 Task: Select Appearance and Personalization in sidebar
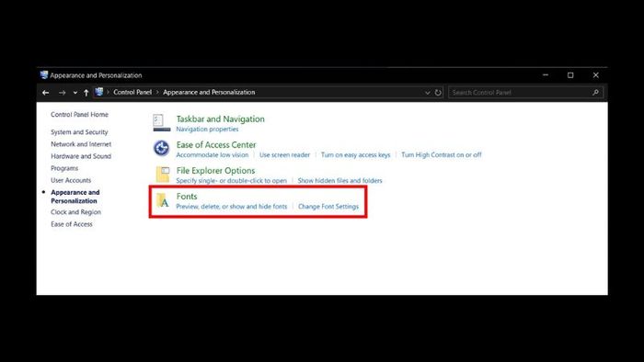pyautogui.click(x=75, y=197)
